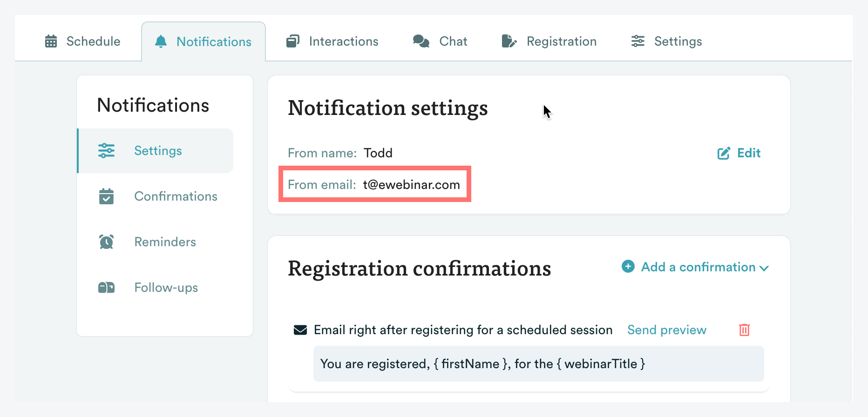Click the Registration form icon
868x417 pixels.
tap(509, 41)
